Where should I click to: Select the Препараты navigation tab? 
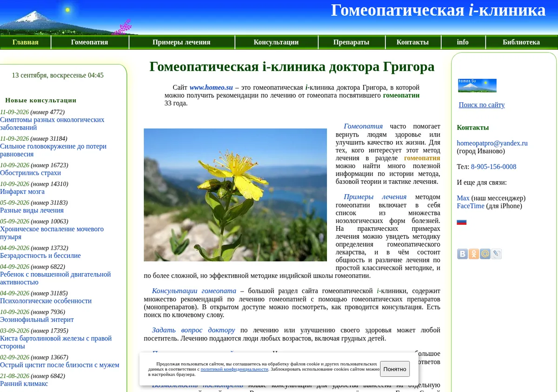coord(351,42)
